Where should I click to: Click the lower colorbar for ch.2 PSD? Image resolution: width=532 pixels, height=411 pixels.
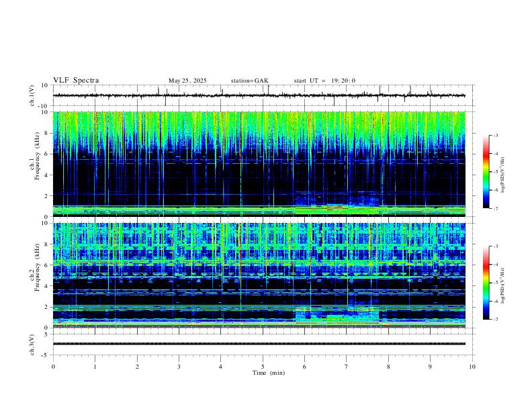[486, 283]
